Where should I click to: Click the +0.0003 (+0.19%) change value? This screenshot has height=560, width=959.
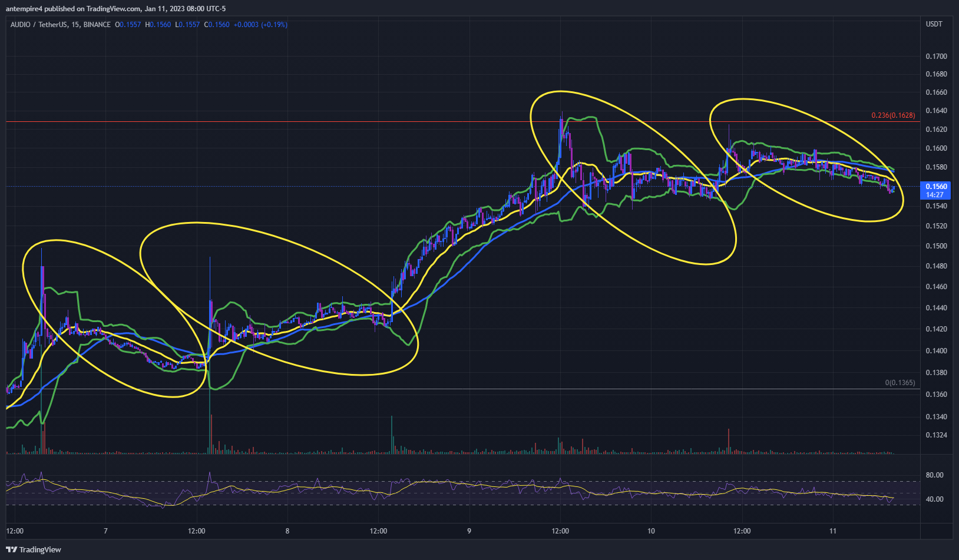260,25
